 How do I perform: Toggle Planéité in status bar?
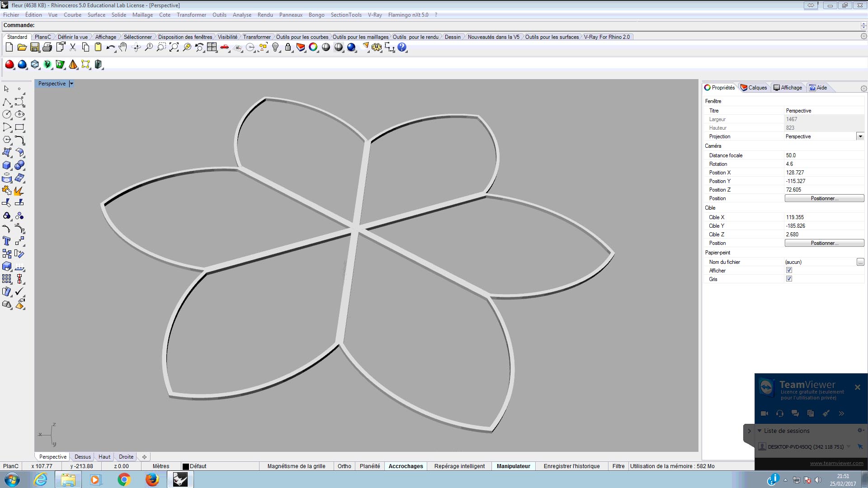click(370, 466)
